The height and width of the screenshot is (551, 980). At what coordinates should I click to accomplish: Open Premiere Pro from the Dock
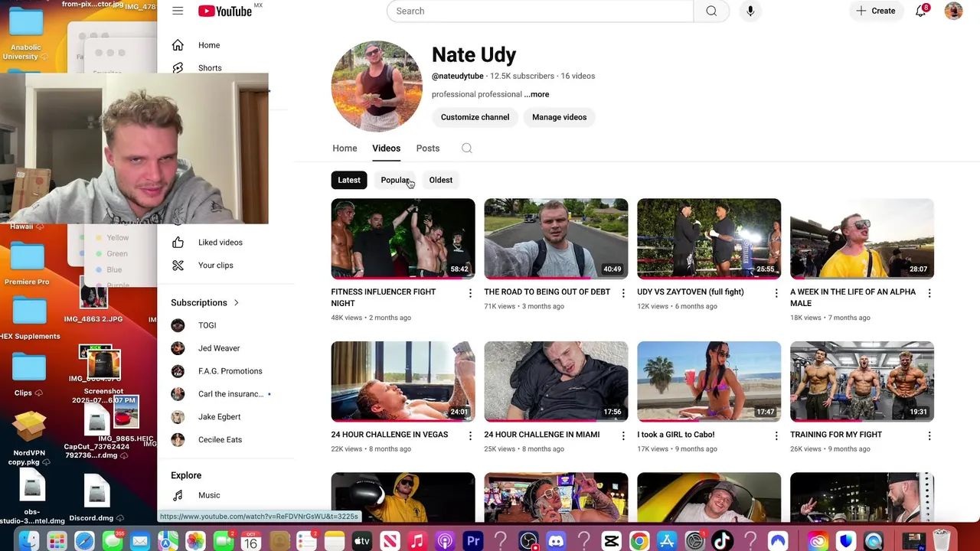click(473, 541)
